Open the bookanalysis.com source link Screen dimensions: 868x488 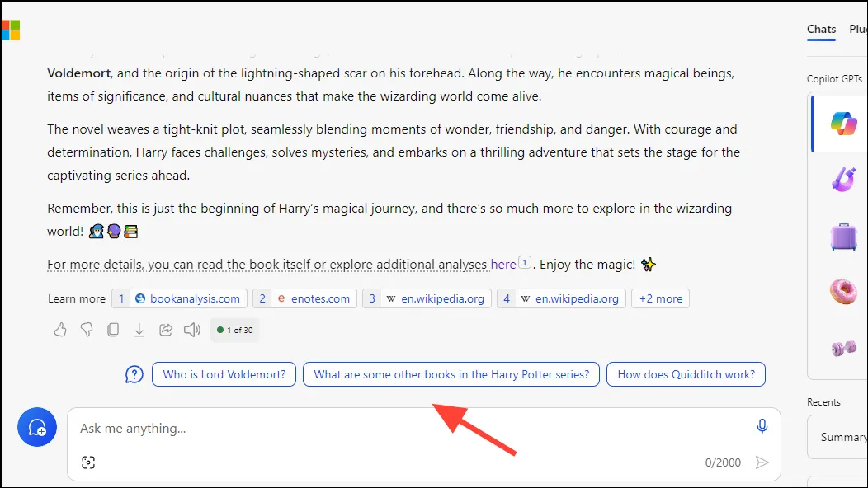pyautogui.click(x=179, y=298)
